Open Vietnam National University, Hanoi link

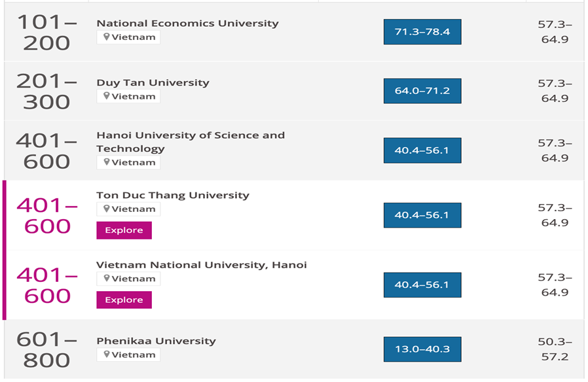pyautogui.click(x=202, y=265)
